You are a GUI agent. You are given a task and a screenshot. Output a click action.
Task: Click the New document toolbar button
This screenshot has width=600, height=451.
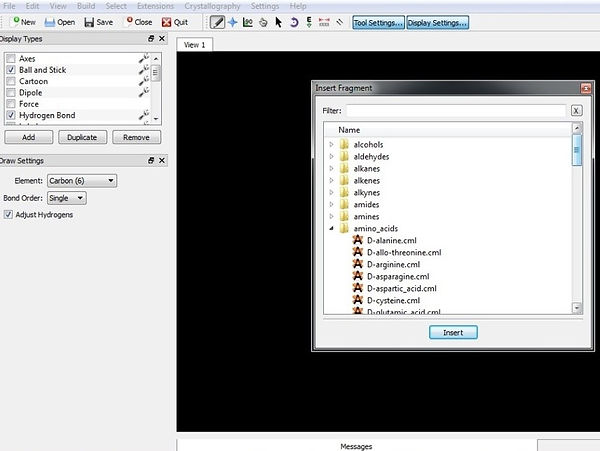24,22
